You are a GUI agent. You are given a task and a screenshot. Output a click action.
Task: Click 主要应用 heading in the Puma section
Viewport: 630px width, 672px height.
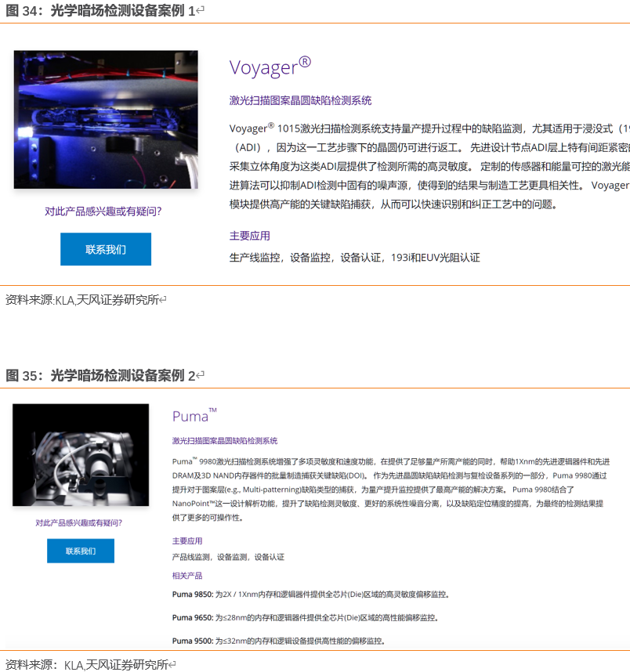tap(187, 541)
